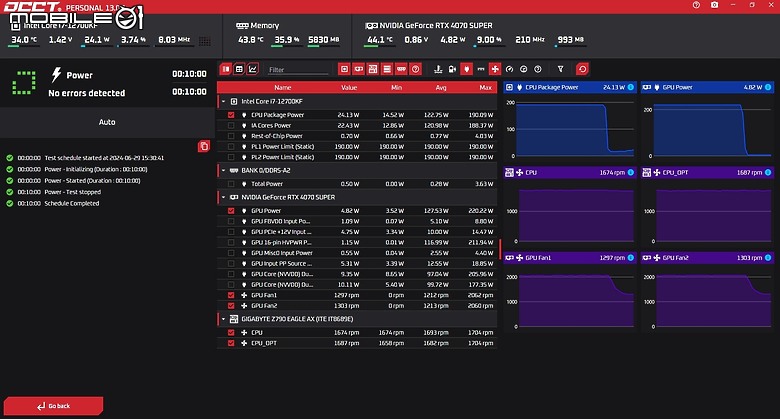Collapse the BANK 0/DDR5-A2 group
The height and width of the screenshot is (419, 780).
click(223, 171)
